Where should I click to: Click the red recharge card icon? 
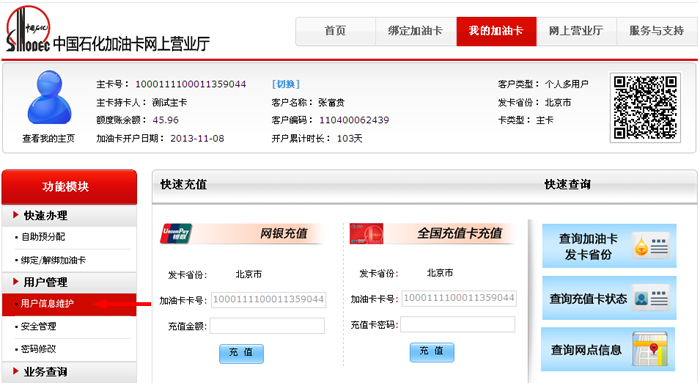click(366, 233)
